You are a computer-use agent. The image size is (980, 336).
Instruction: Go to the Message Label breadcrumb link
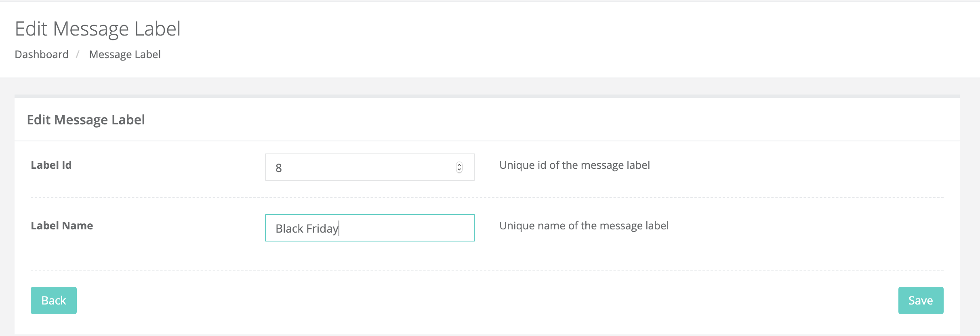click(125, 55)
